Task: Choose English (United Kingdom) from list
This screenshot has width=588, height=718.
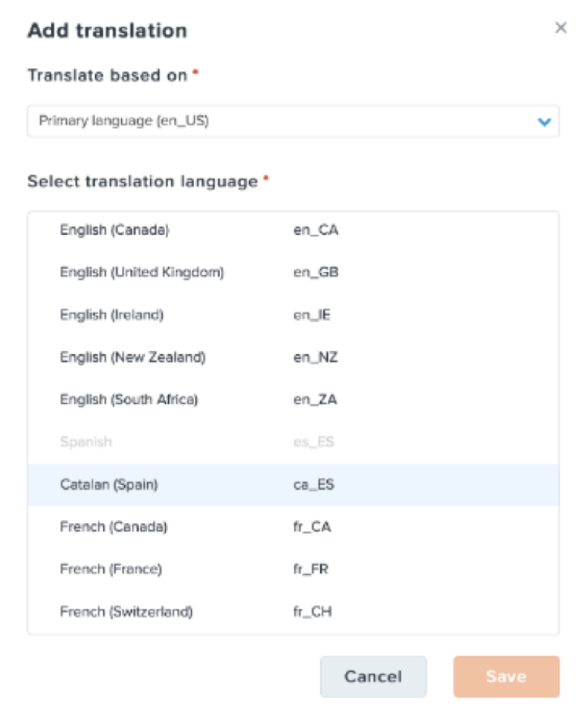Action: click(x=141, y=272)
